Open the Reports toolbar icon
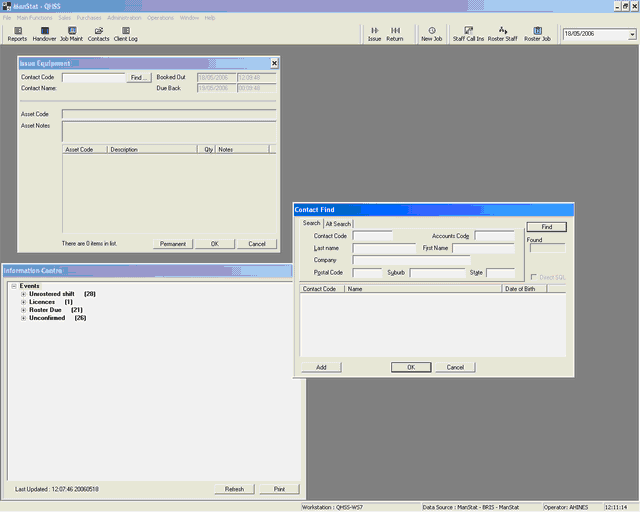 coord(17,33)
